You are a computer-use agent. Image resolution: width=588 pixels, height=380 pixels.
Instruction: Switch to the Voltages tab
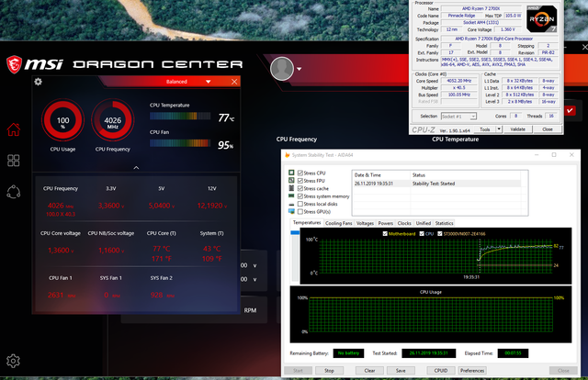[x=365, y=223]
